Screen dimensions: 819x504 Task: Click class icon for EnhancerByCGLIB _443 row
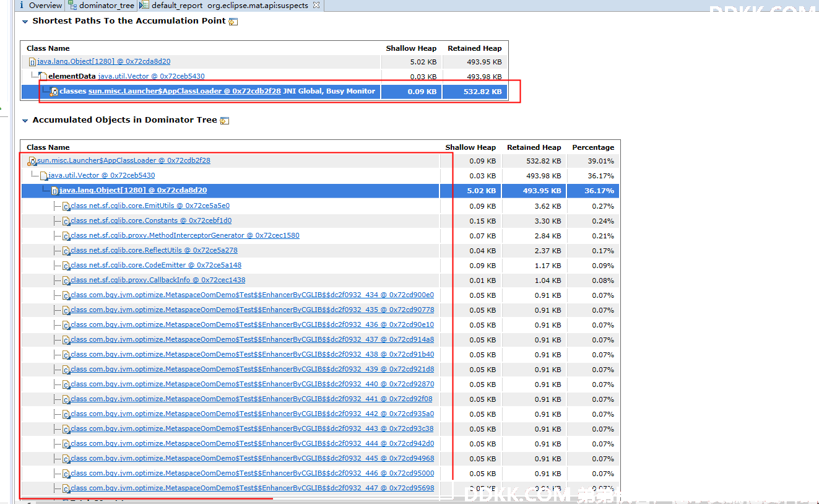coord(66,429)
